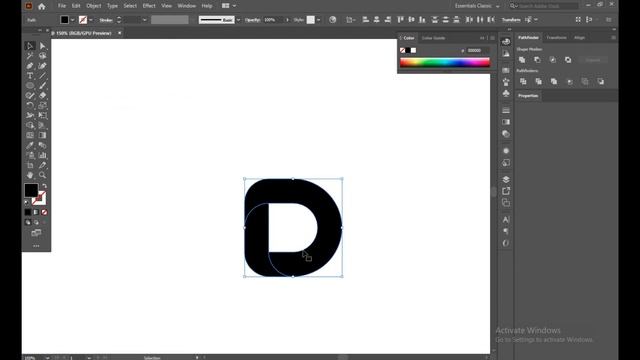Select the Direct Selection tool
640x360 pixels.
[x=42, y=46]
